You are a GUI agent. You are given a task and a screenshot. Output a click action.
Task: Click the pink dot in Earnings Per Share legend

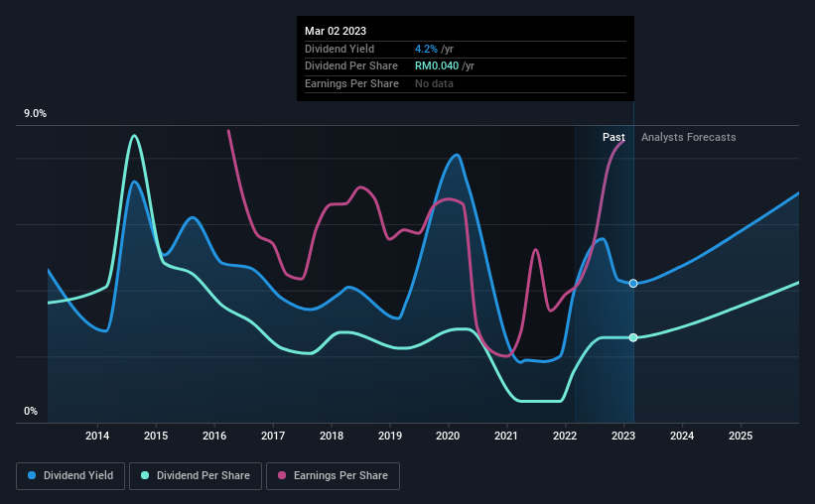pyautogui.click(x=282, y=475)
